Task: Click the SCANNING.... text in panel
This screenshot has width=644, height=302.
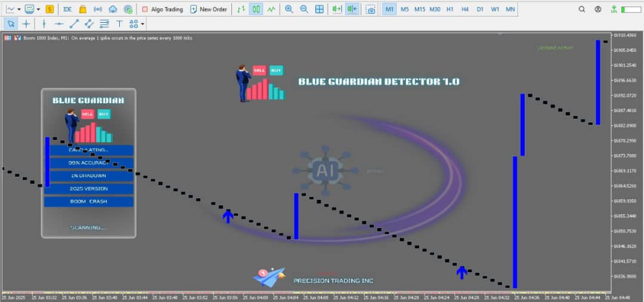Action: pos(88,227)
